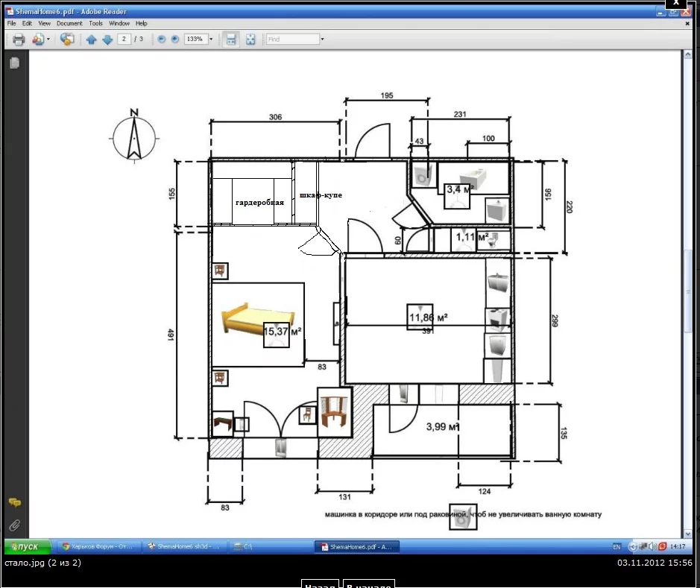Click the compass north arrow in drawing
Image resolution: width=700 pixels, height=588 pixels.
click(134, 136)
